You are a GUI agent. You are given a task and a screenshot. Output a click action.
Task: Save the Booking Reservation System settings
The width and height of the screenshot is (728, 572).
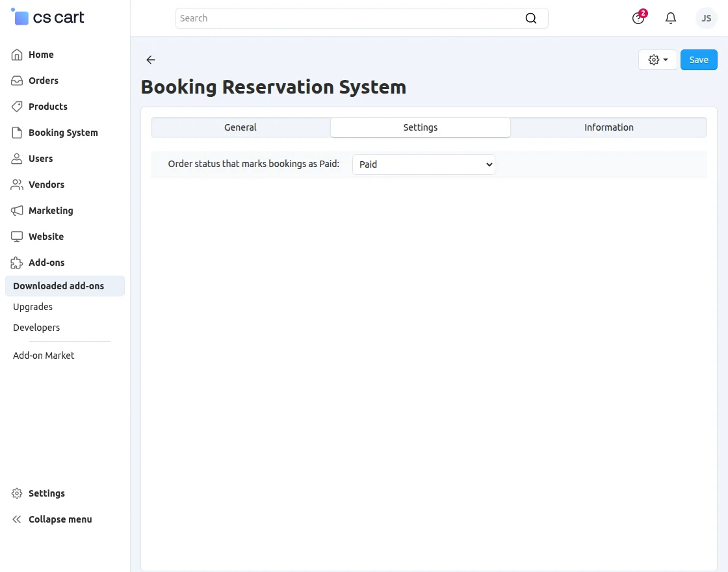pos(699,59)
